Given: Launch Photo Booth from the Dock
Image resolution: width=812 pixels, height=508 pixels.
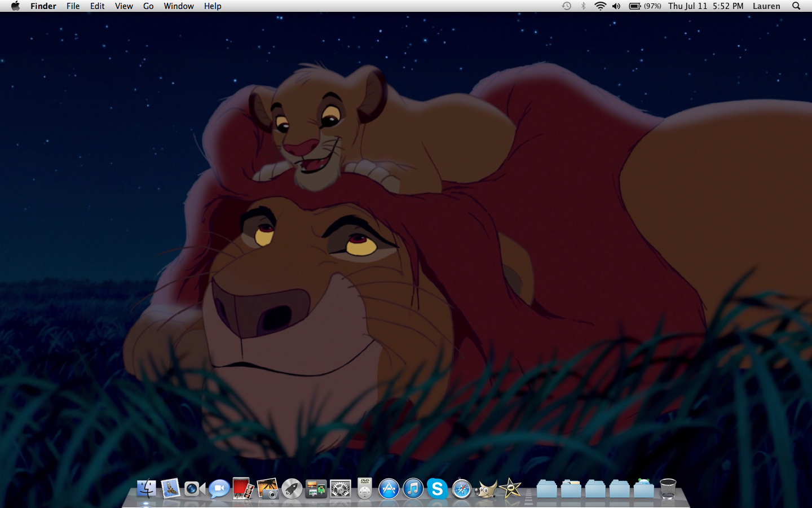Looking at the screenshot, I should point(243,488).
